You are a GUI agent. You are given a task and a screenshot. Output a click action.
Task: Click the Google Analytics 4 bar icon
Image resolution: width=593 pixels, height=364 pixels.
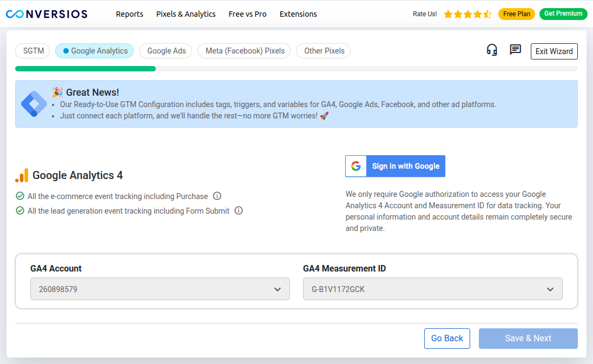tap(22, 175)
